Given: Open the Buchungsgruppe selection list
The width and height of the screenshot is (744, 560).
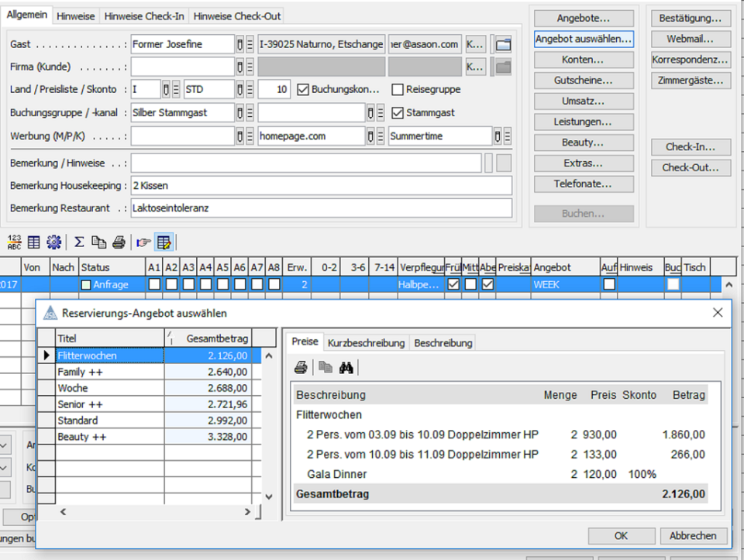Looking at the screenshot, I should point(250,112).
